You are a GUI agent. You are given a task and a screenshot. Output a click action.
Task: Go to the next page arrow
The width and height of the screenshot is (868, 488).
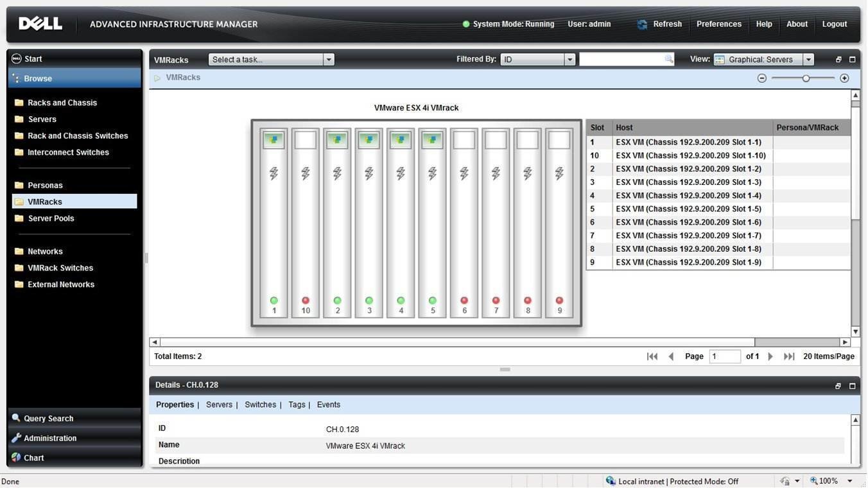(x=770, y=356)
